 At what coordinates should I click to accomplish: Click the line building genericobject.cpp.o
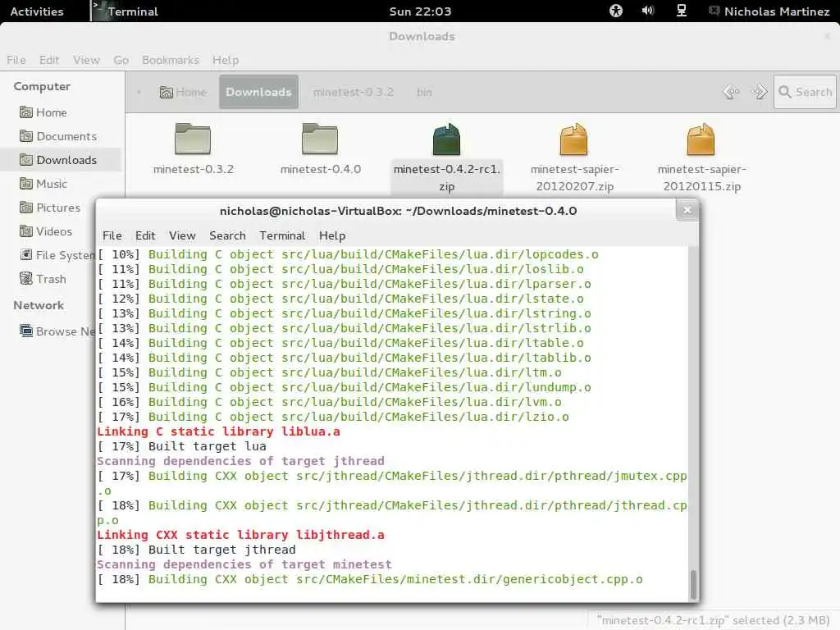pyautogui.click(x=370, y=580)
